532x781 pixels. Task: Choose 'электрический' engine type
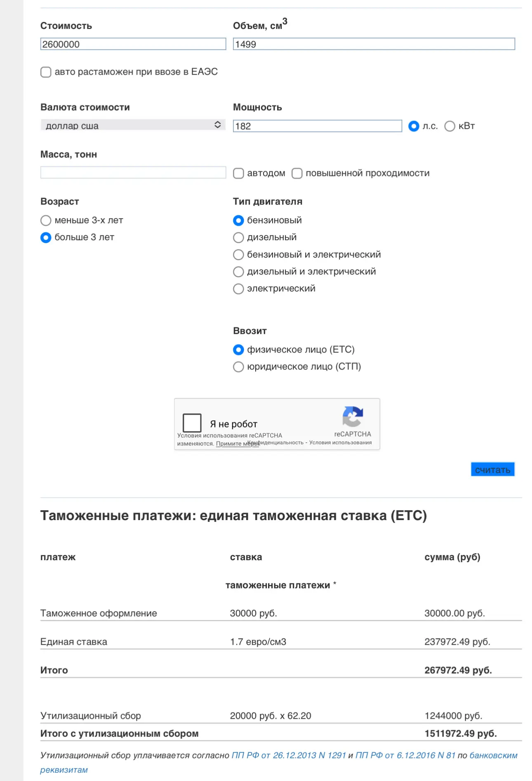pos(238,289)
